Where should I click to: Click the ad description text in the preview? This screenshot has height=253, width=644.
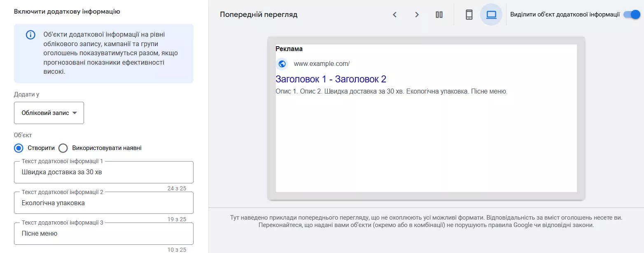tap(391, 91)
